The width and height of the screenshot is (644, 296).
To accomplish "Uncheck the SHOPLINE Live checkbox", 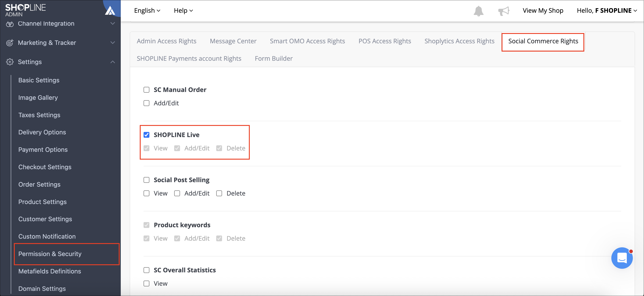I will tap(146, 135).
